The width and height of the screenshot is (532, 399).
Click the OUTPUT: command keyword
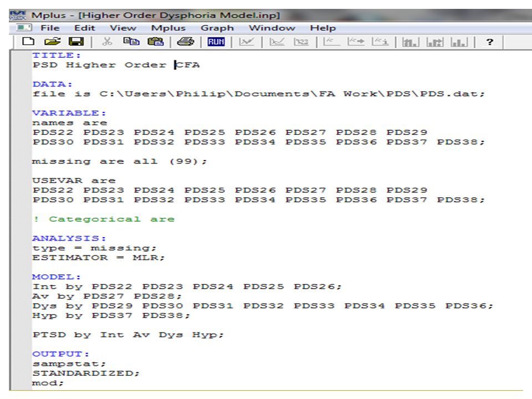60,354
